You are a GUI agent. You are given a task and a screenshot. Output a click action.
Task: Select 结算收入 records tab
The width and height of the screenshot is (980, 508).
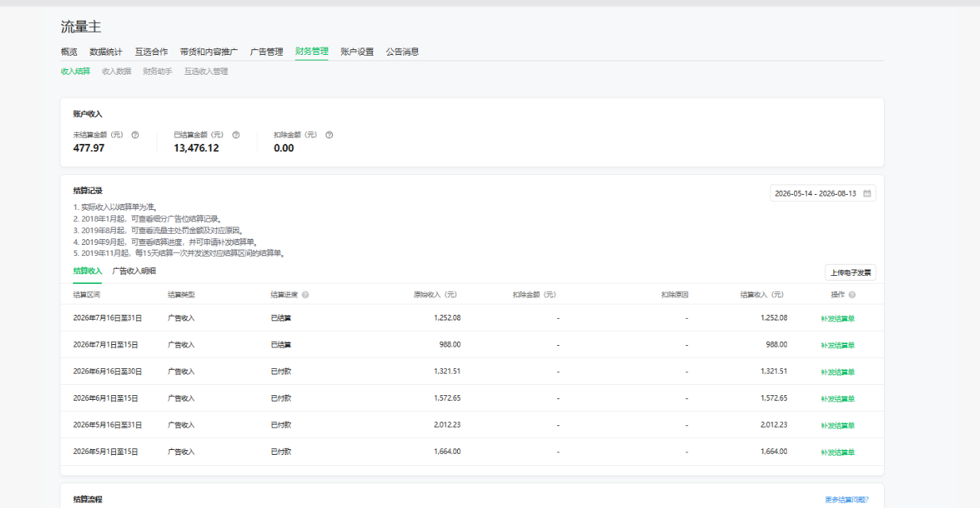pyautogui.click(x=87, y=271)
